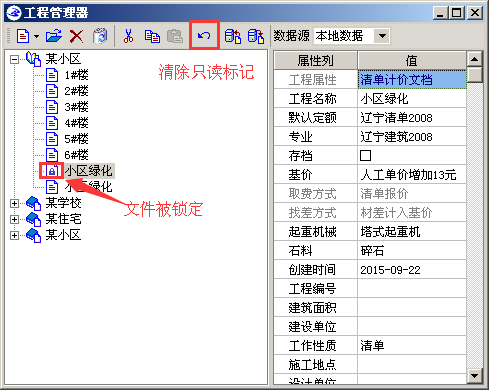This screenshot has height=390, width=489.
Task: Click the red X delete icon
Action: tap(76, 36)
